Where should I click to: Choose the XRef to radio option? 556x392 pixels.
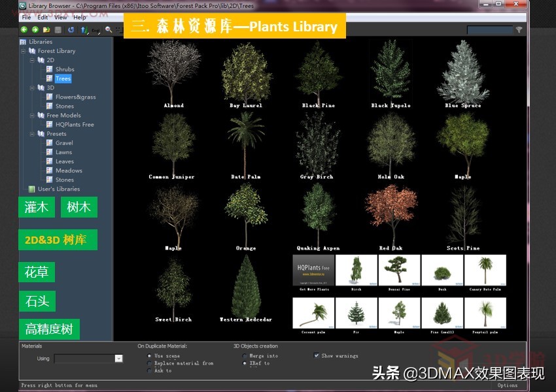coord(245,363)
